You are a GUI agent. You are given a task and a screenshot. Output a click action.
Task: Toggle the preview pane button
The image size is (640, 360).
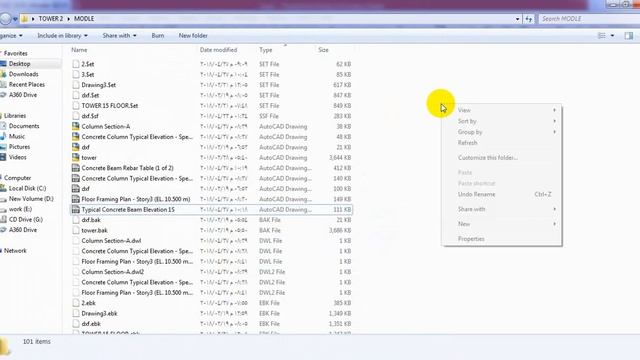[x=629, y=36]
